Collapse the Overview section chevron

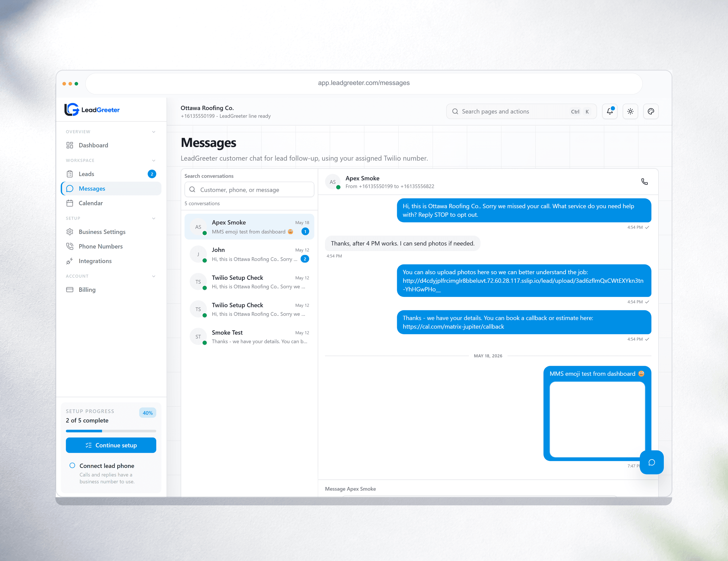pos(154,132)
